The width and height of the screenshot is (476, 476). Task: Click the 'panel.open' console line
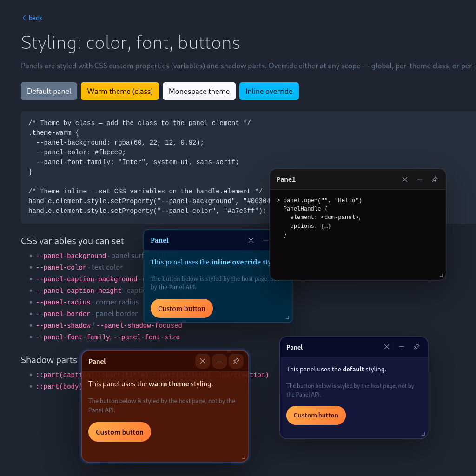(x=319, y=200)
